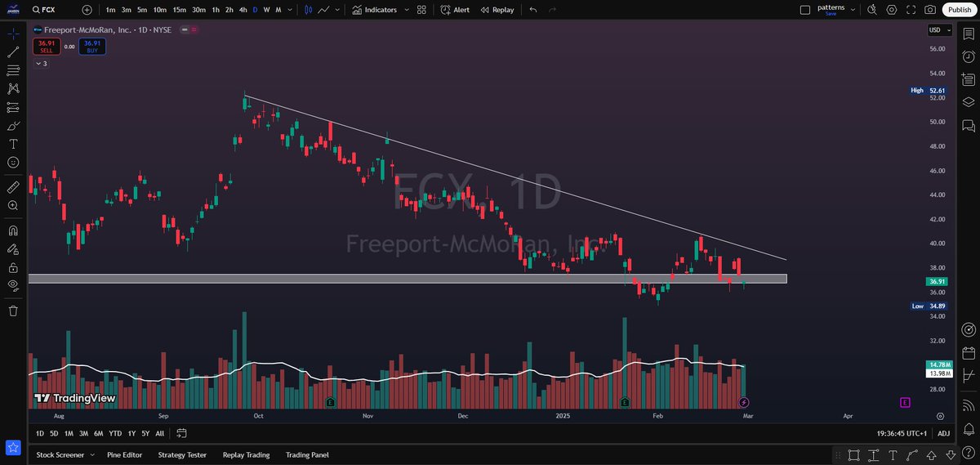Screen dimensions: 980x465
Task: Switch to 5m timeframe
Action: click(142, 10)
